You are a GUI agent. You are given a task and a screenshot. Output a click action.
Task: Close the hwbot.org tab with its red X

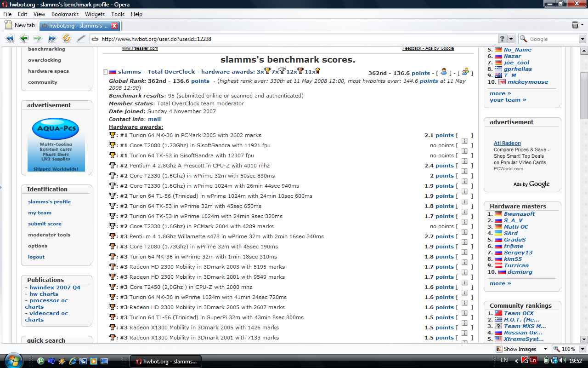114,26
